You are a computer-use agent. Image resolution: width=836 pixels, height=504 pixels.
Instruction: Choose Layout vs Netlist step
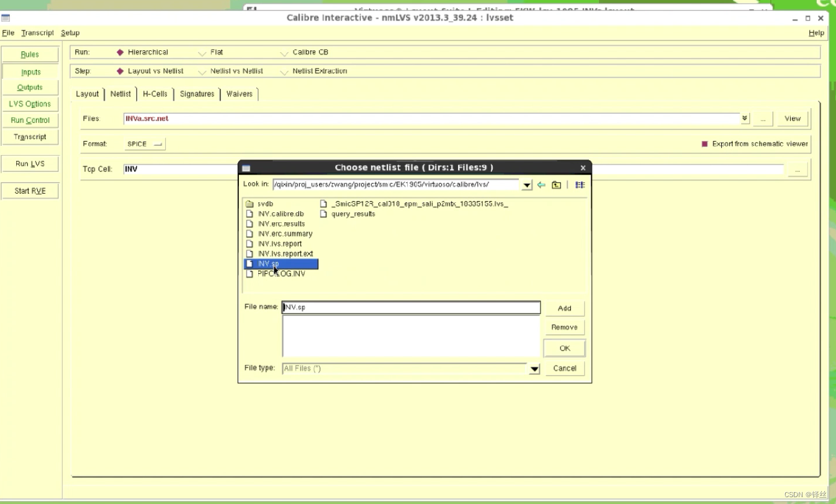tap(150, 71)
